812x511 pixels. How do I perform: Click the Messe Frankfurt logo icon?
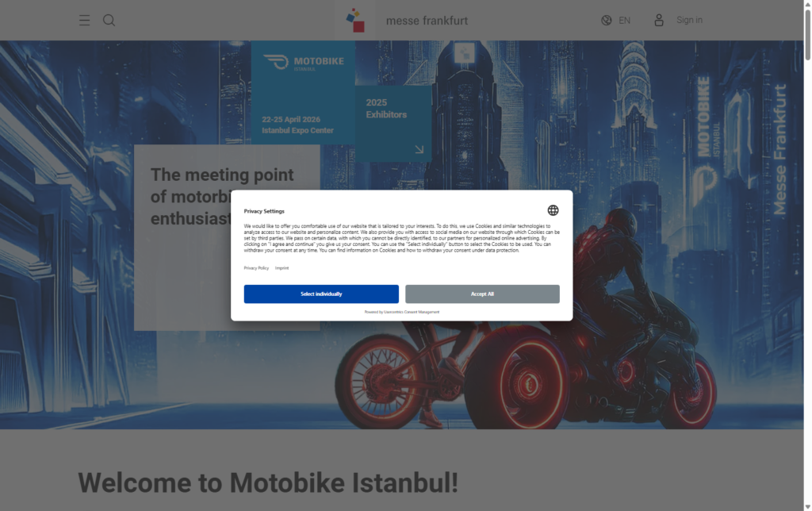pyautogui.click(x=355, y=20)
